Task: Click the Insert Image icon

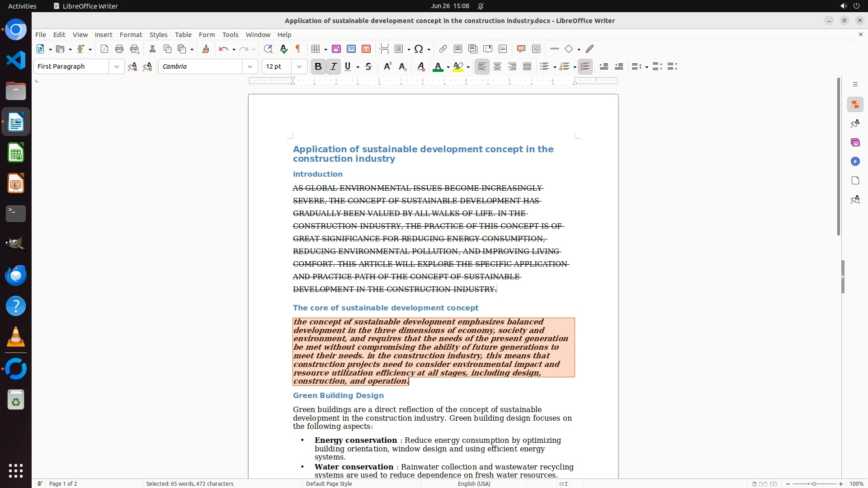Action: click(336, 49)
